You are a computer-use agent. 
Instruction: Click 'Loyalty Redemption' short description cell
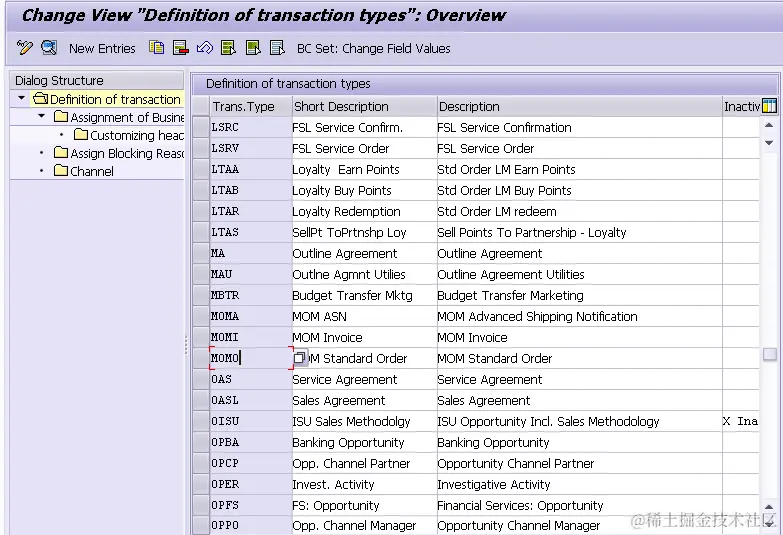(x=365, y=211)
